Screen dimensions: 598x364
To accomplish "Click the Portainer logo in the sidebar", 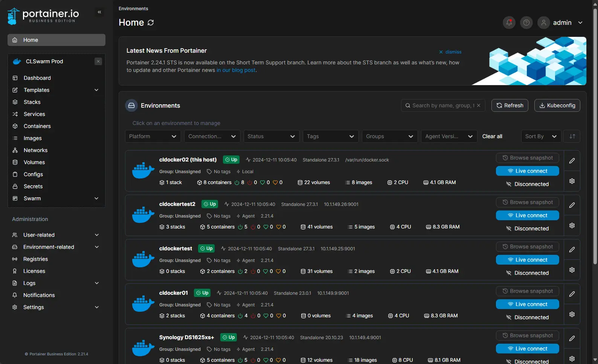I will [43, 16].
